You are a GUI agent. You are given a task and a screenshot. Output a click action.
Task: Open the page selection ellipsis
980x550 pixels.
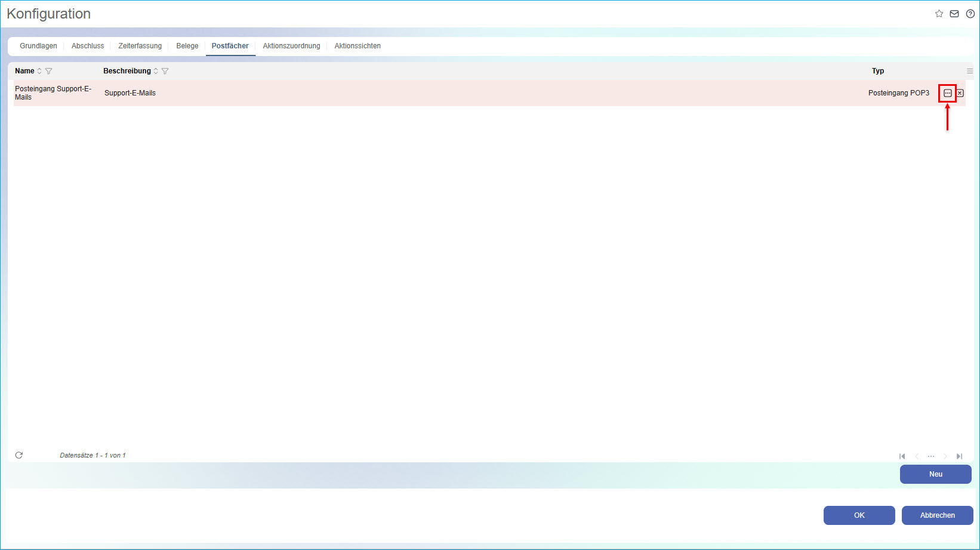(931, 456)
